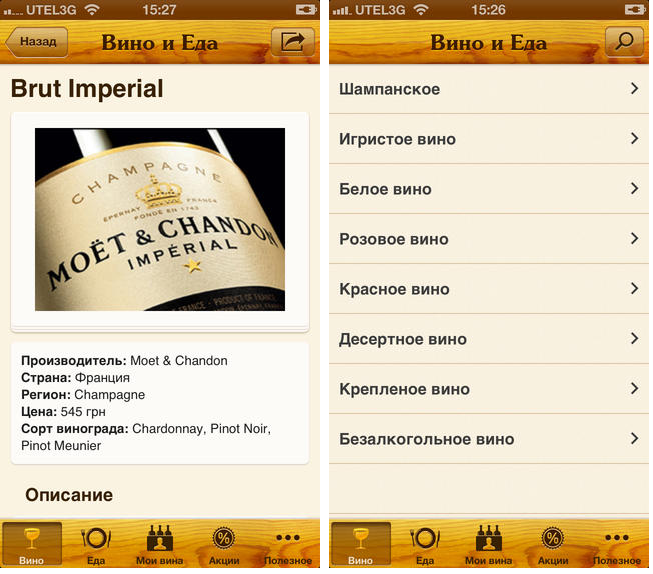Tap the share icon in header
This screenshot has width=653, height=574.
293,42
